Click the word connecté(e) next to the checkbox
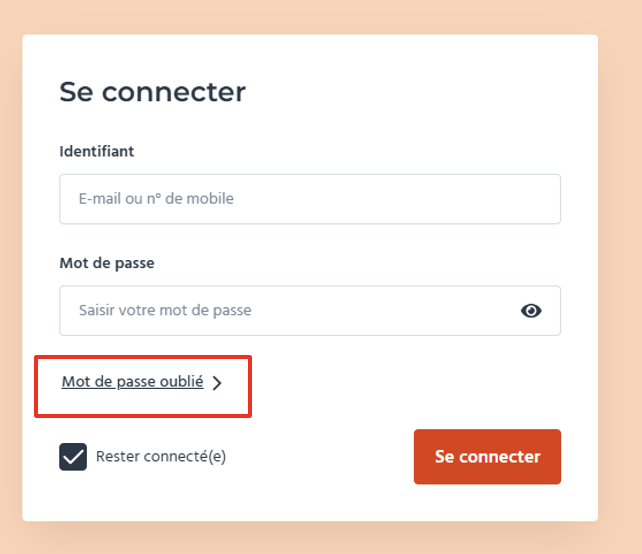 [188, 457]
